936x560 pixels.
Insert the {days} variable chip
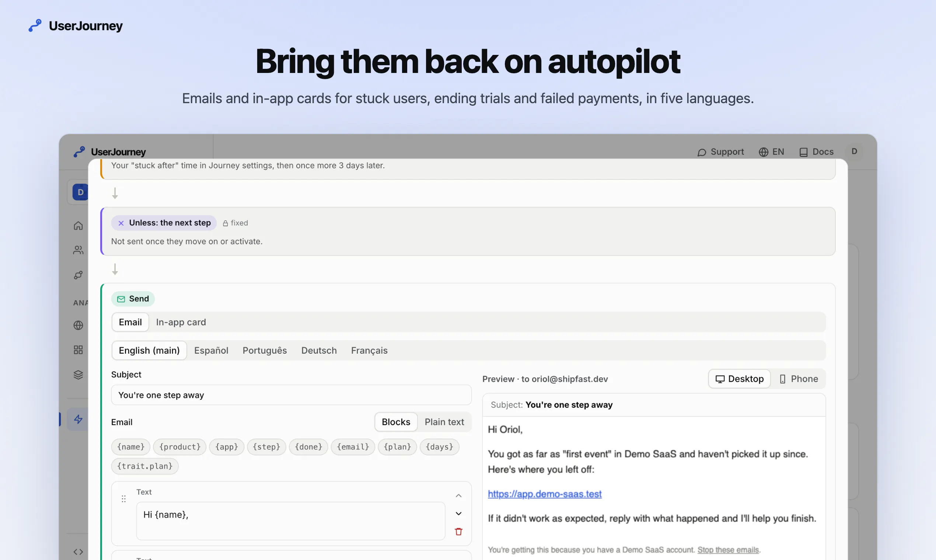click(439, 447)
